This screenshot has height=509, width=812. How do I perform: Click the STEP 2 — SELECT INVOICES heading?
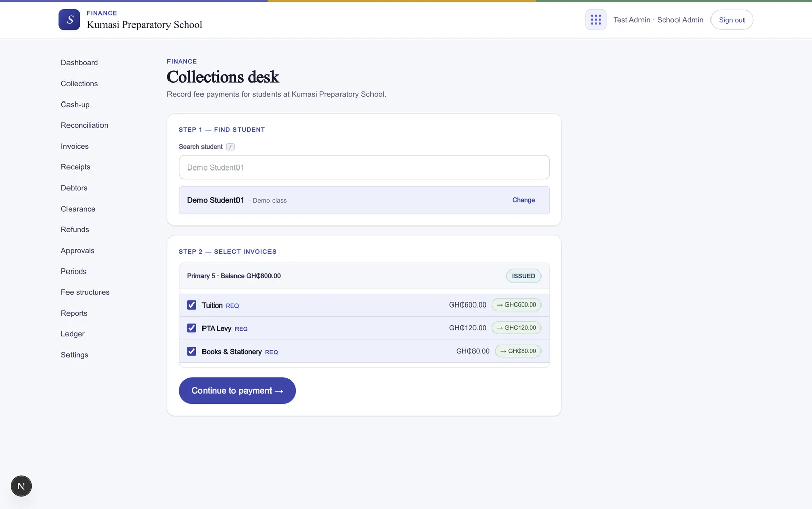227,252
